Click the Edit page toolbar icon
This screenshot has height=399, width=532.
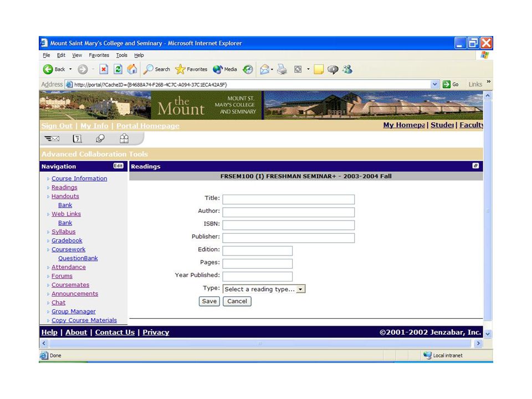coord(298,70)
